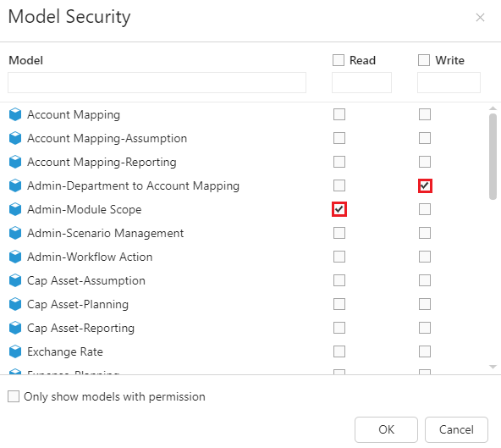Image resolution: width=501 pixels, height=448 pixels.
Task: Select the Admin-Workflow Action model name
Action: coord(90,257)
